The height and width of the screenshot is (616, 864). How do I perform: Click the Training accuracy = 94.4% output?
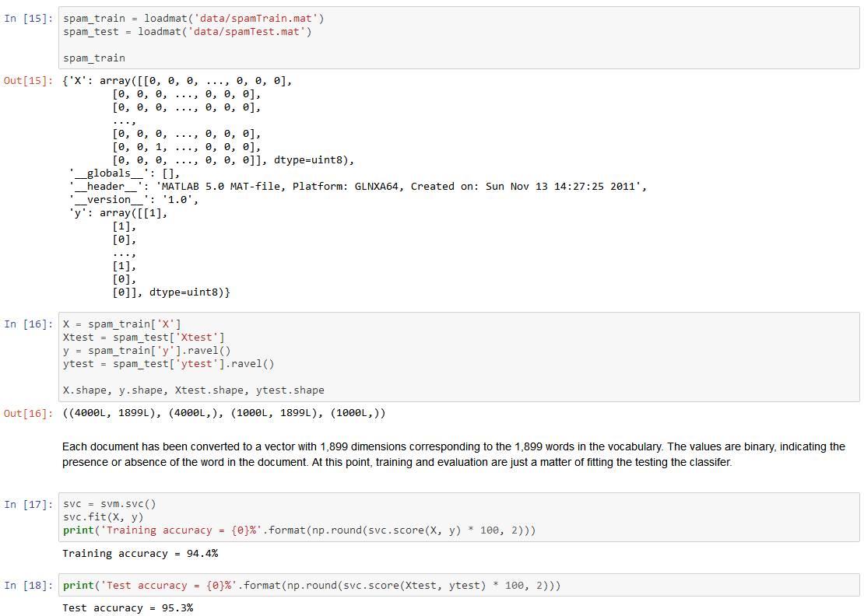pos(140,553)
